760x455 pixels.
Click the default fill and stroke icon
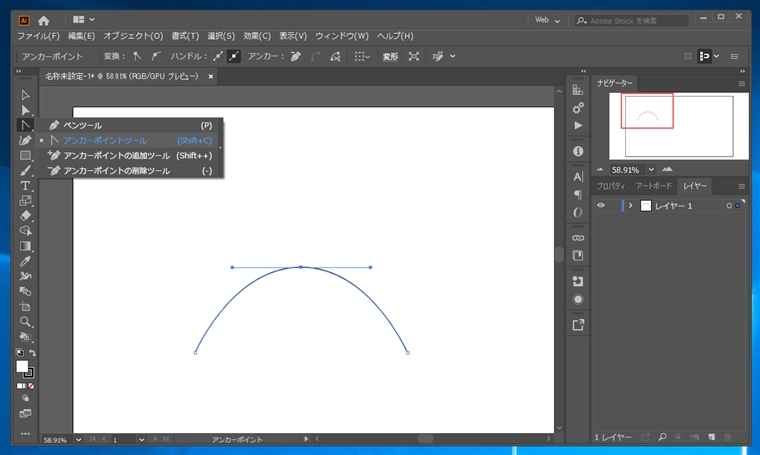click(19, 353)
